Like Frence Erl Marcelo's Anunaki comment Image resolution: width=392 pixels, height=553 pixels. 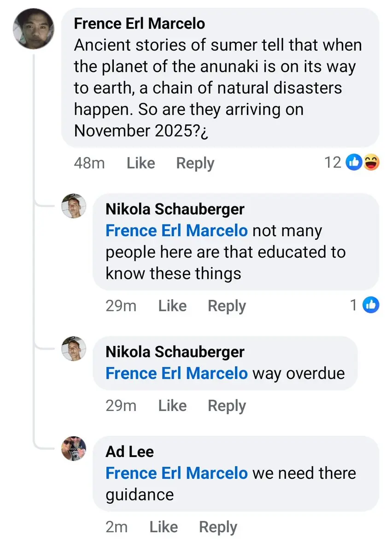point(141,163)
